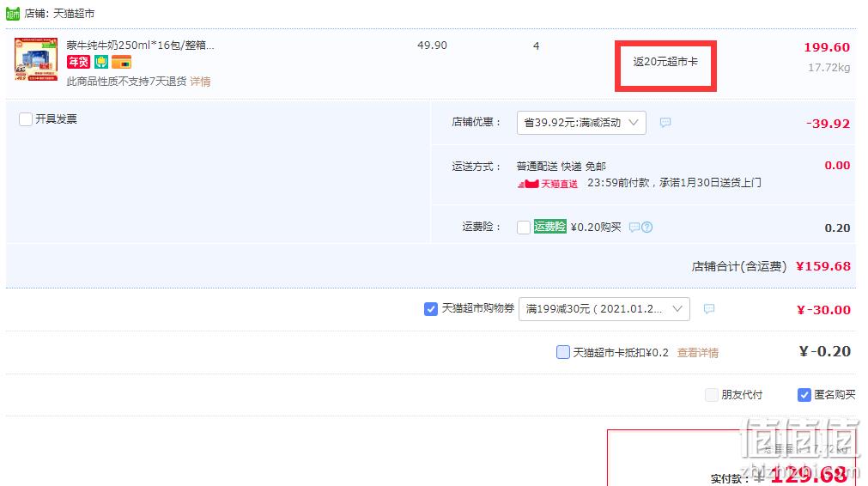868x486 pixels.
Task: Click message icon beside coupon dropdown
Action: tap(708, 309)
